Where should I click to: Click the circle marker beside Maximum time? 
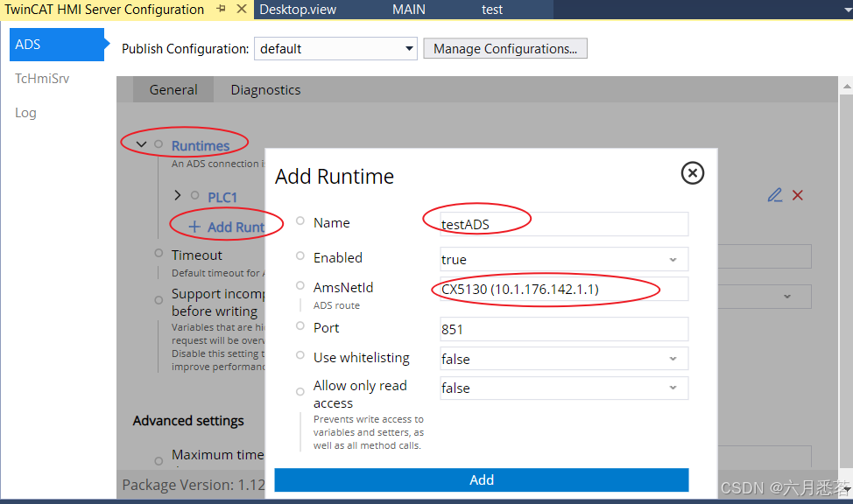[x=159, y=461]
